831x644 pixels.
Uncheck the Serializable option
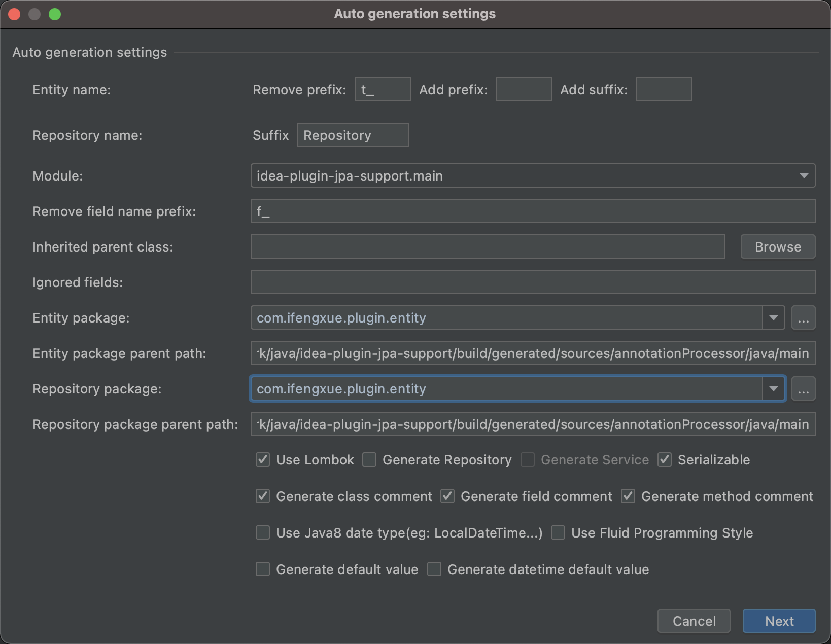click(665, 460)
